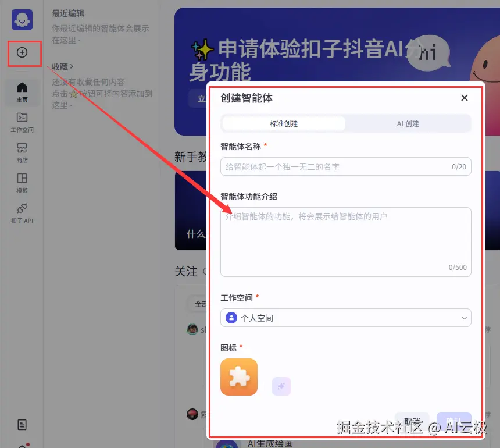Expand the 收藏 section link

coord(63,67)
